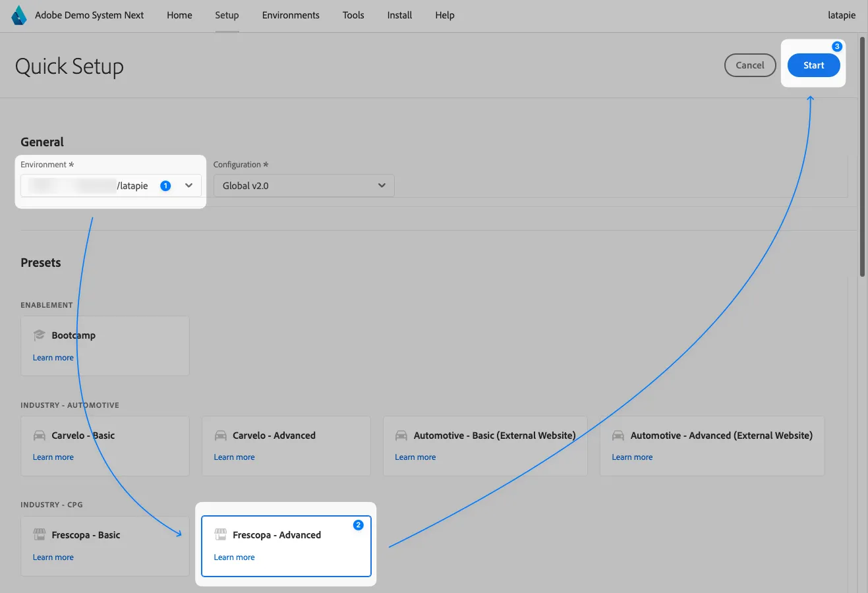Open the Environment dropdown
Viewport: 868px width, 593px height.
(111, 186)
